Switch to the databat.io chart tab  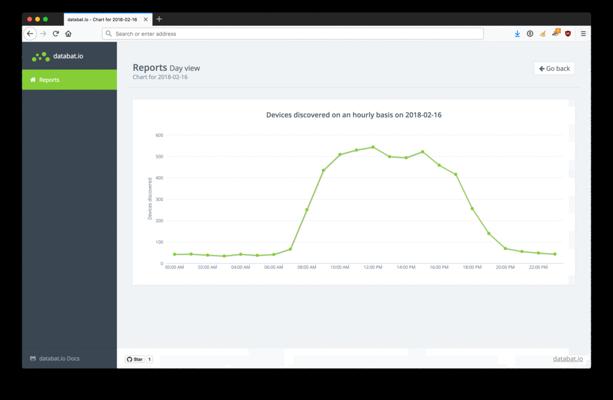click(105, 19)
